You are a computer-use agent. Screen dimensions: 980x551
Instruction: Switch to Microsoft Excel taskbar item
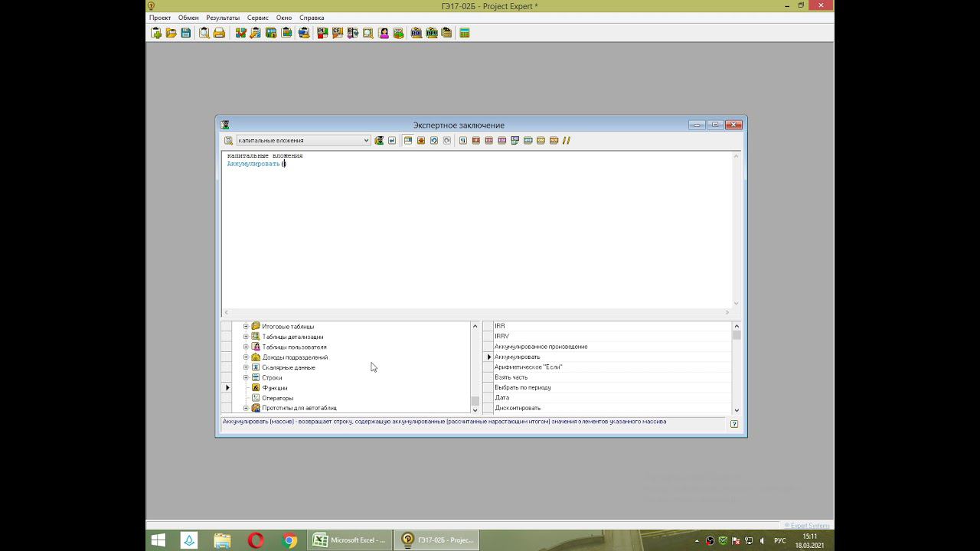[351, 540]
